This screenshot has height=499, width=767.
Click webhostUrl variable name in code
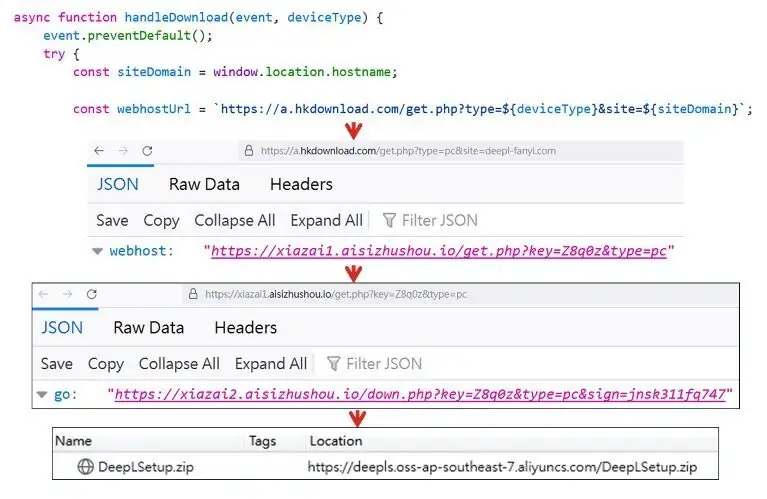[x=154, y=109]
